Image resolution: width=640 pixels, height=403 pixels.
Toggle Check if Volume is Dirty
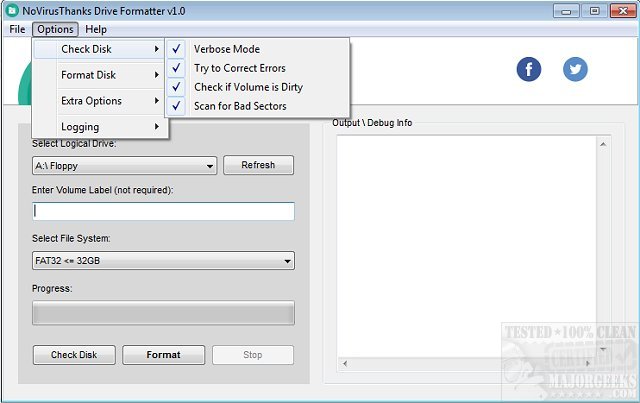tap(258, 87)
